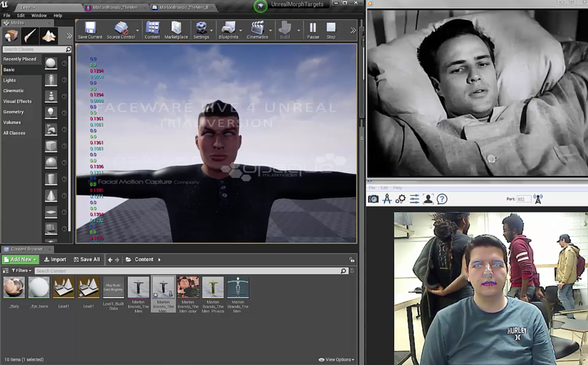Viewport: 588px width, 365px height.
Task: Expand more modes with double chevron
Action: [x=69, y=36]
